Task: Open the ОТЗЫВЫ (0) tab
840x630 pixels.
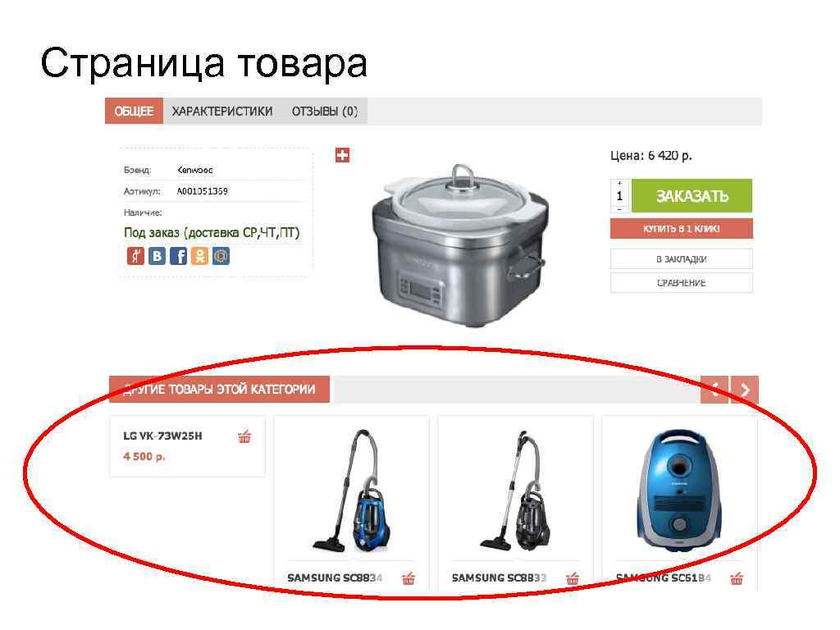Action: (x=325, y=112)
